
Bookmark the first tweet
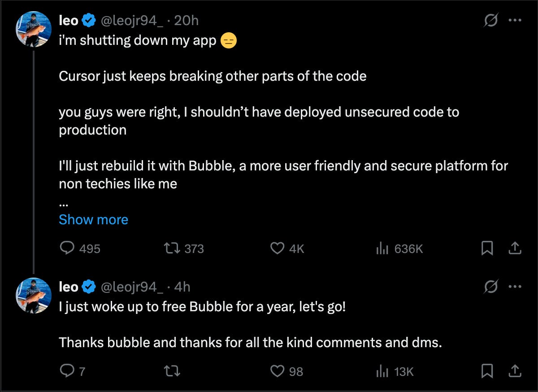pos(488,248)
